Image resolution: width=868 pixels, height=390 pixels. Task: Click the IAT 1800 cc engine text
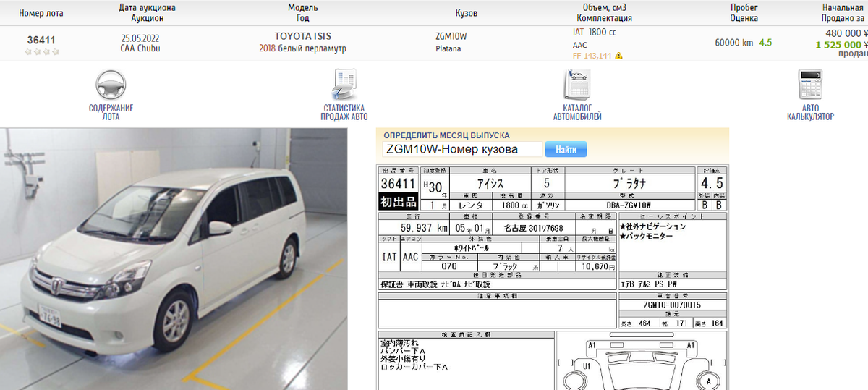click(595, 33)
